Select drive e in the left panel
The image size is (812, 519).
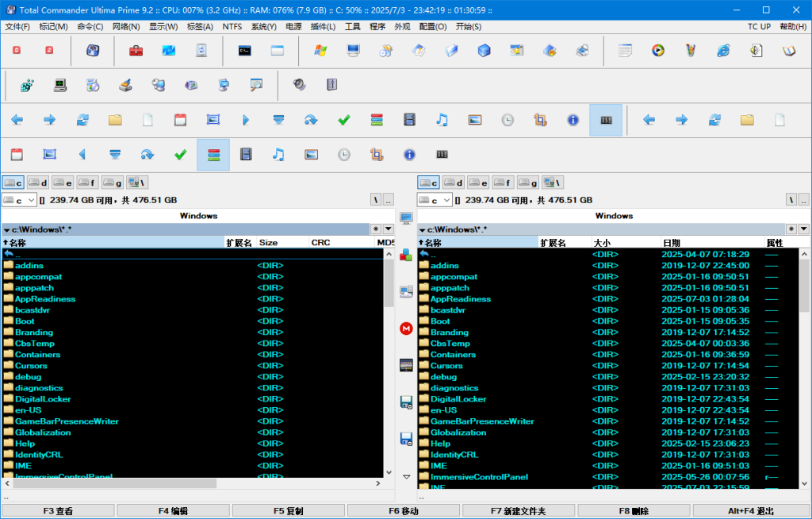pyautogui.click(x=63, y=183)
